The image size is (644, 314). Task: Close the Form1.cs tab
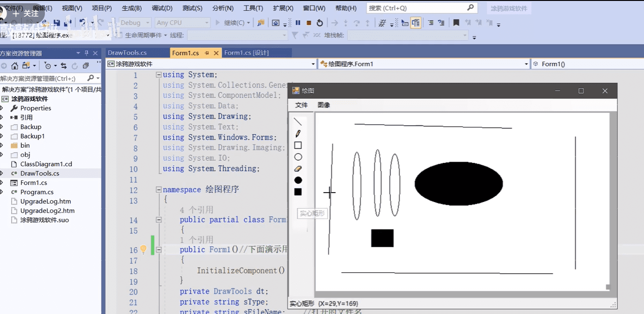tap(216, 53)
